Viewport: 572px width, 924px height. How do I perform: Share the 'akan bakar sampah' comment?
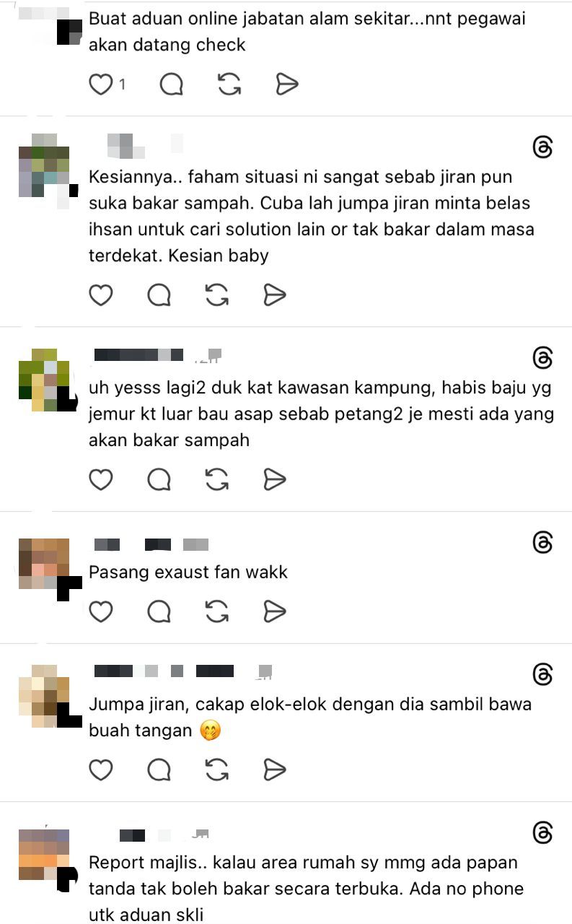point(275,479)
